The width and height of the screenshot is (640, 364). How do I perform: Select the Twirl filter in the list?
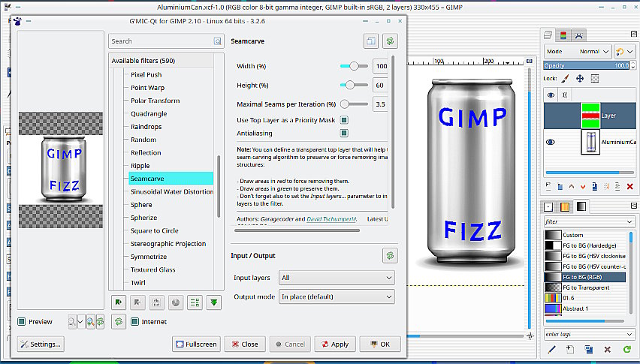138,282
